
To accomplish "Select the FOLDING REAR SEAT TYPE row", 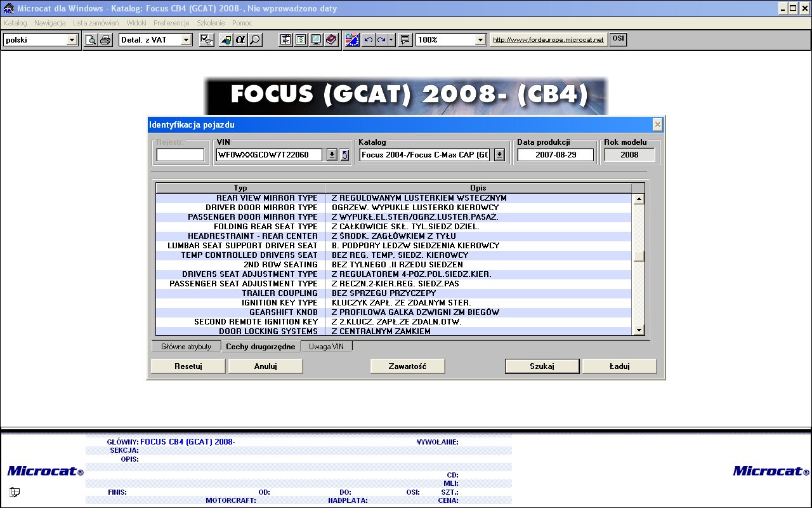I will click(395, 227).
